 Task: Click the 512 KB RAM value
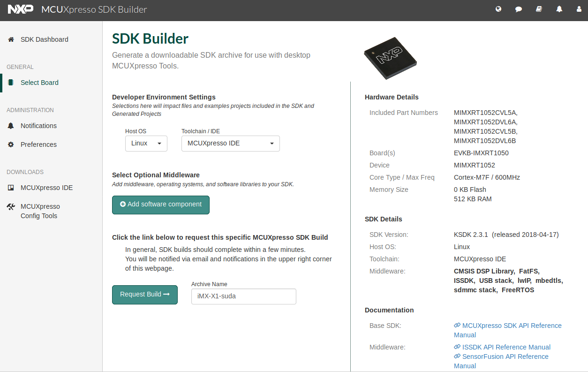click(x=473, y=199)
